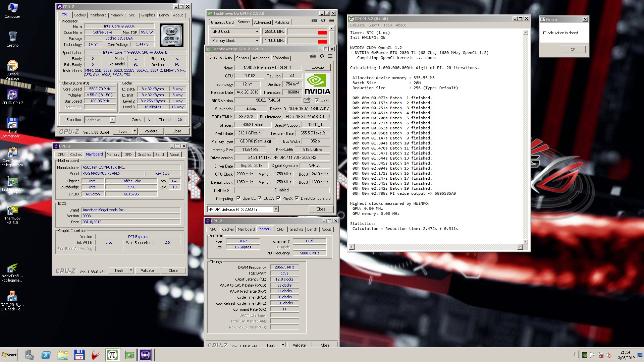Viewport: 644px width, 362px height.
Task: Open the Computer desktop icon
Action: click(12, 10)
